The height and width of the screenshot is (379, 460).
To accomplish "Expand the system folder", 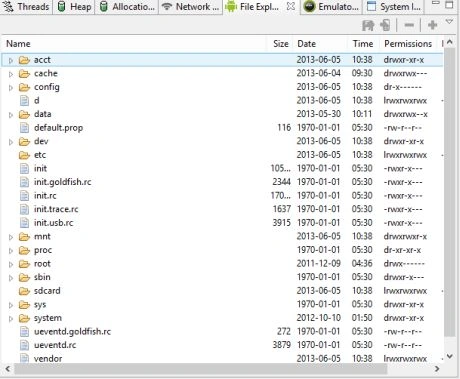I will (11, 319).
